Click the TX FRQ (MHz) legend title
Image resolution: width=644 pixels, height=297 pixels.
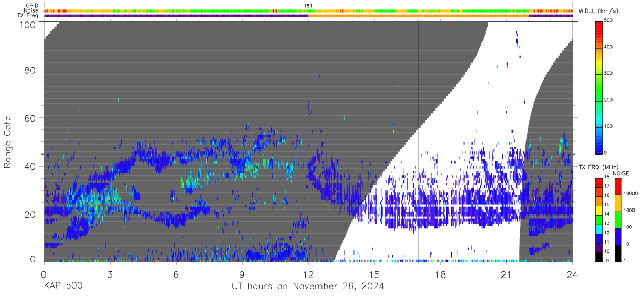598,167
